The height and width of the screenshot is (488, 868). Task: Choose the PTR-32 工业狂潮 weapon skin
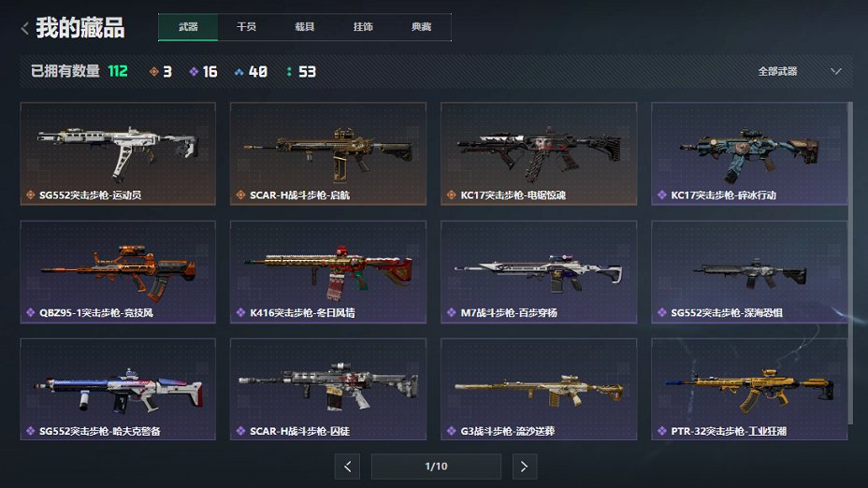click(x=749, y=390)
